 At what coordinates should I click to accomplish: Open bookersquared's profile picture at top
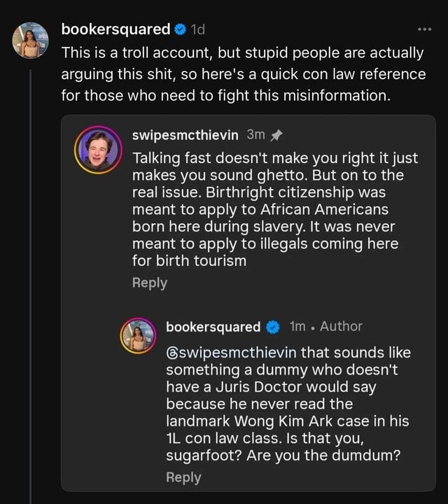(31, 41)
